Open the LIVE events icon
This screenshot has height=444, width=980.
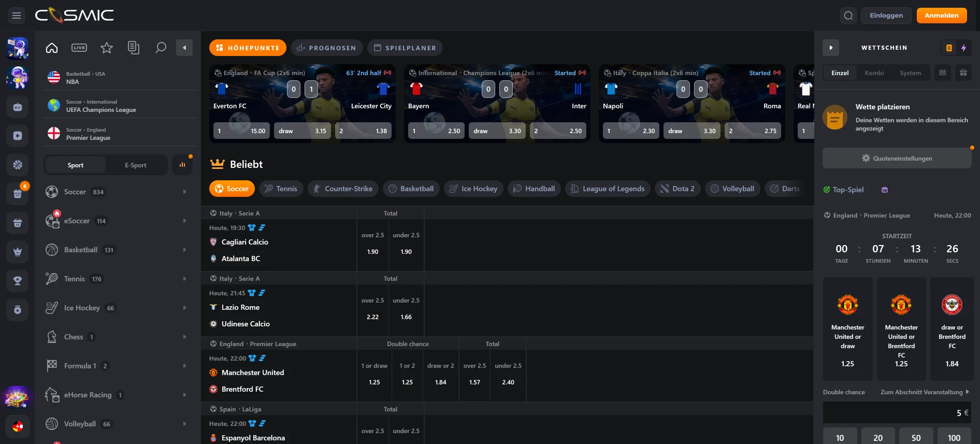point(79,48)
